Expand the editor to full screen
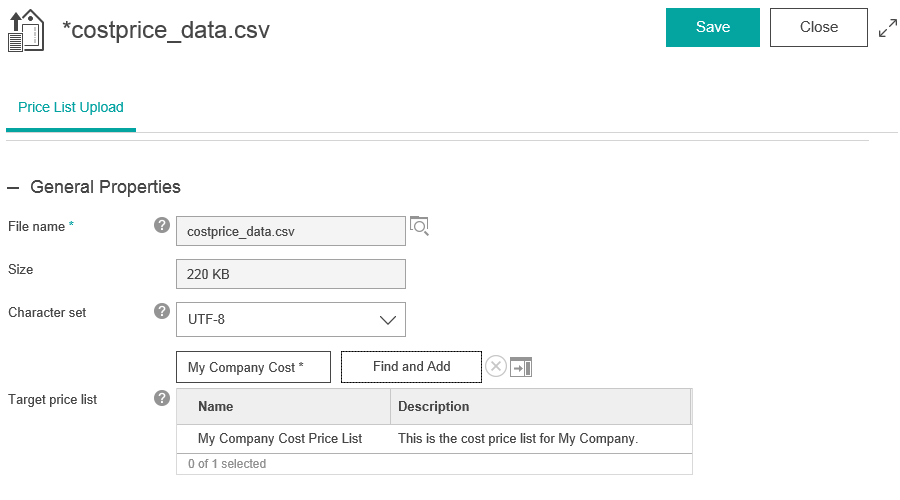This screenshot has height=500, width=900. point(887,28)
